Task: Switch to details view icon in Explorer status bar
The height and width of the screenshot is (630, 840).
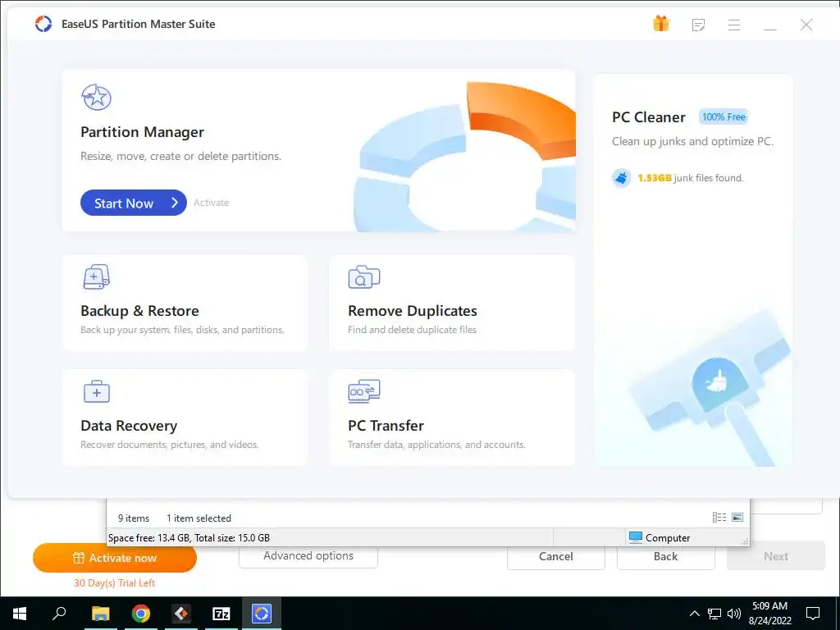Action: (719, 517)
